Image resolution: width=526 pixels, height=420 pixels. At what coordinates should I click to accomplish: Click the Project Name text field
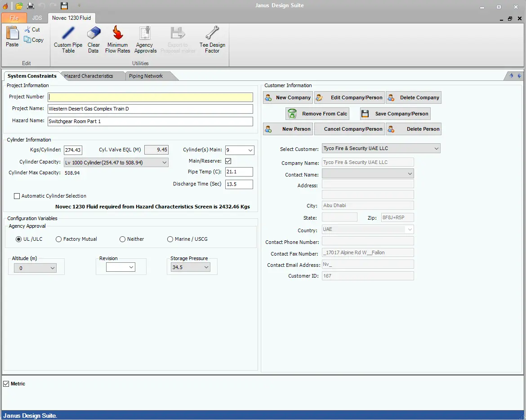[150, 109]
